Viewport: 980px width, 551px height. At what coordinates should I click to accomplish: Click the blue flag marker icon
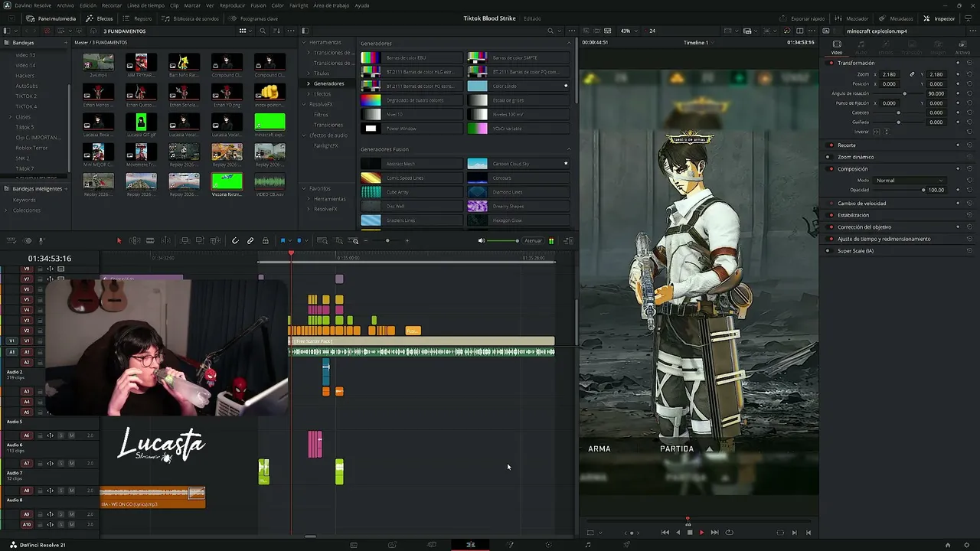(283, 241)
